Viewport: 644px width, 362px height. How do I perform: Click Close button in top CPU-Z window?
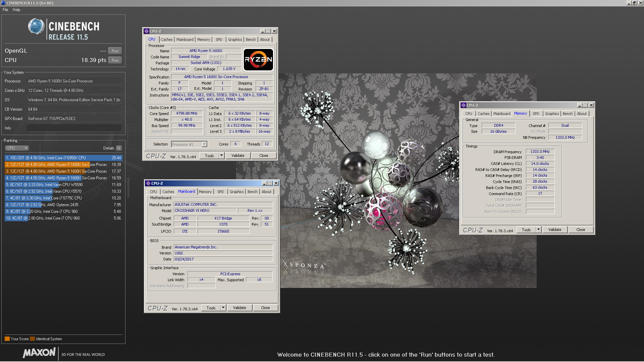pos(264,156)
